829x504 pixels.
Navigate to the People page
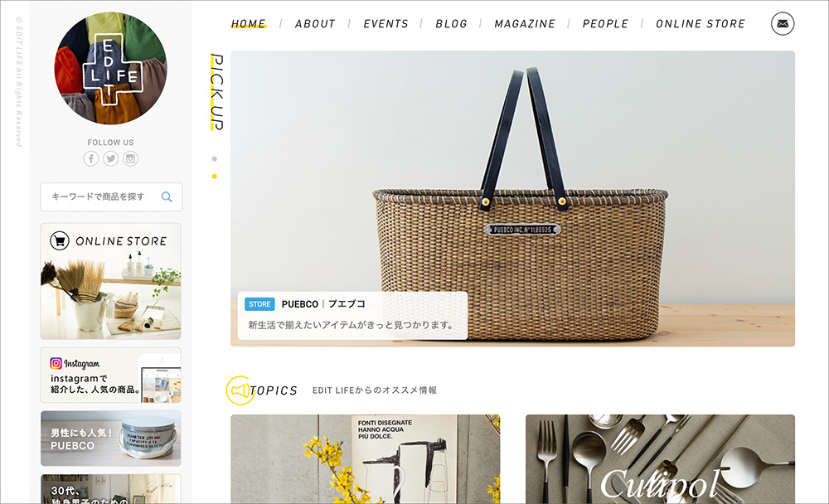(605, 24)
